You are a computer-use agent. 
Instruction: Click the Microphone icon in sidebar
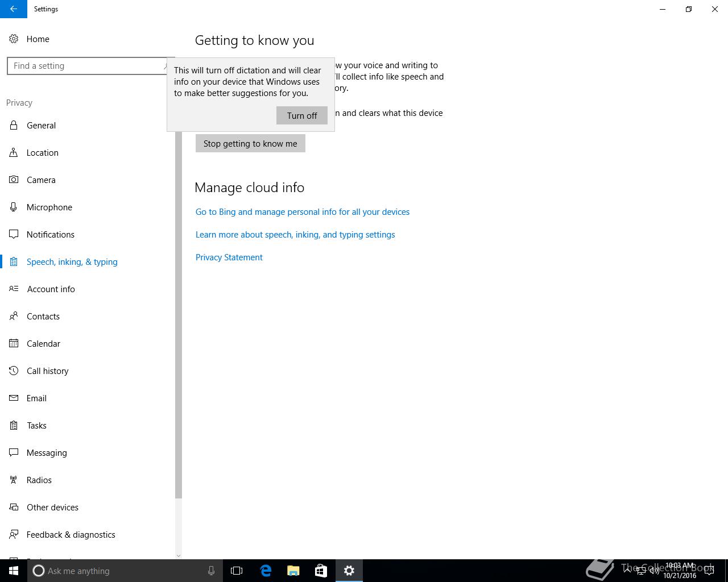(x=14, y=207)
